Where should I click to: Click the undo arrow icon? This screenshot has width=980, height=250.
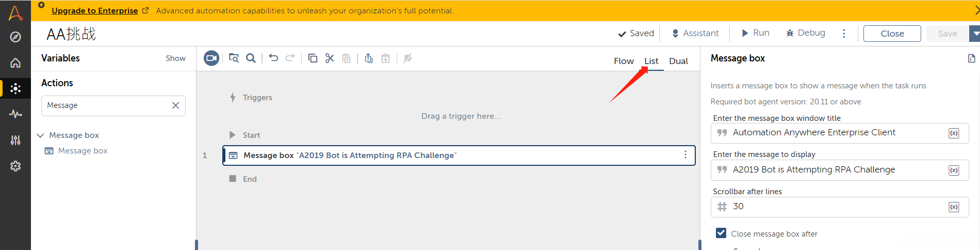273,58
